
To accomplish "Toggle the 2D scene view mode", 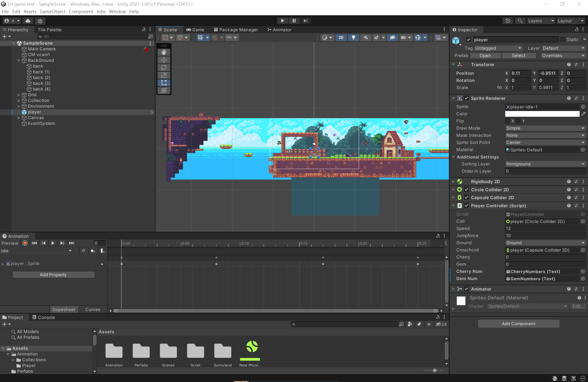I will pyautogui.click(x=341, y=37).
